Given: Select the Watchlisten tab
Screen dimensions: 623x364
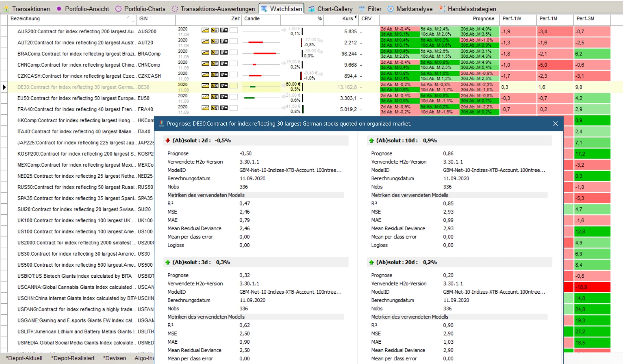Looking at the screenshot, I should tap(281, 9).
